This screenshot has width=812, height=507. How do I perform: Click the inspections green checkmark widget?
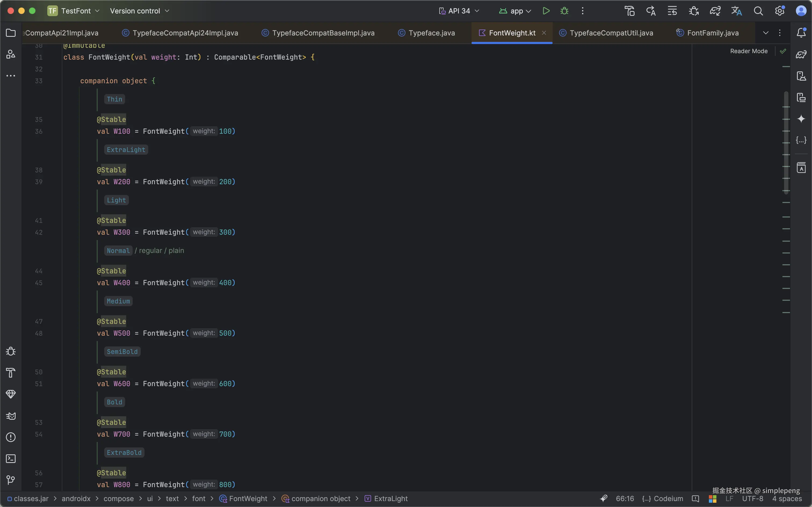[x=783, y=51]
